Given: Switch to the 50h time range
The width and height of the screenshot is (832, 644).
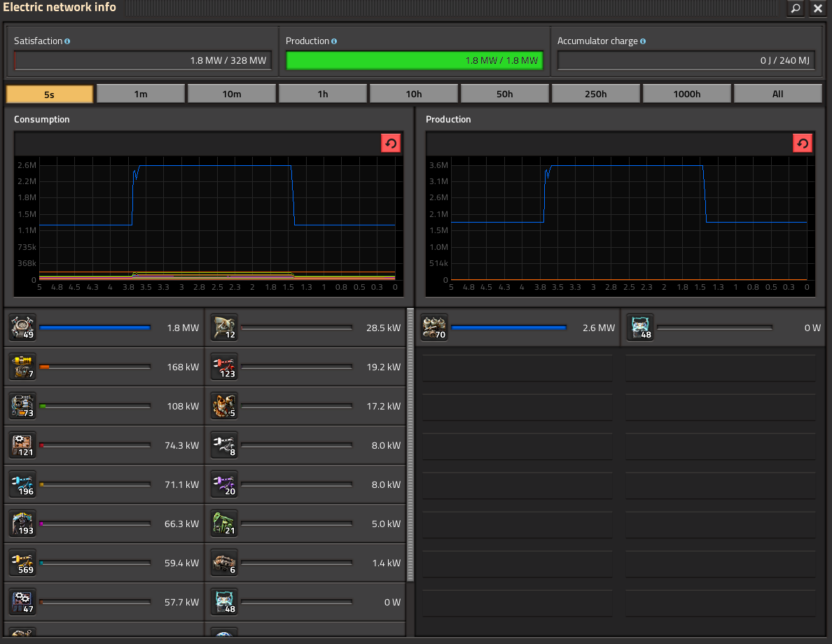Looking at the screenshot, I should point(505,94).
